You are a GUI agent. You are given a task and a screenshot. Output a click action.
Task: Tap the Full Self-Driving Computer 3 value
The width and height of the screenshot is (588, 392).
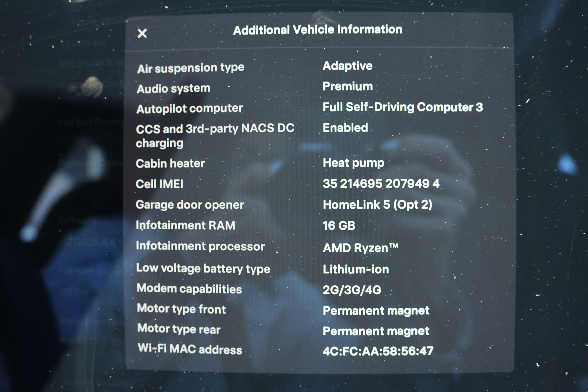[x=403, y=107]
